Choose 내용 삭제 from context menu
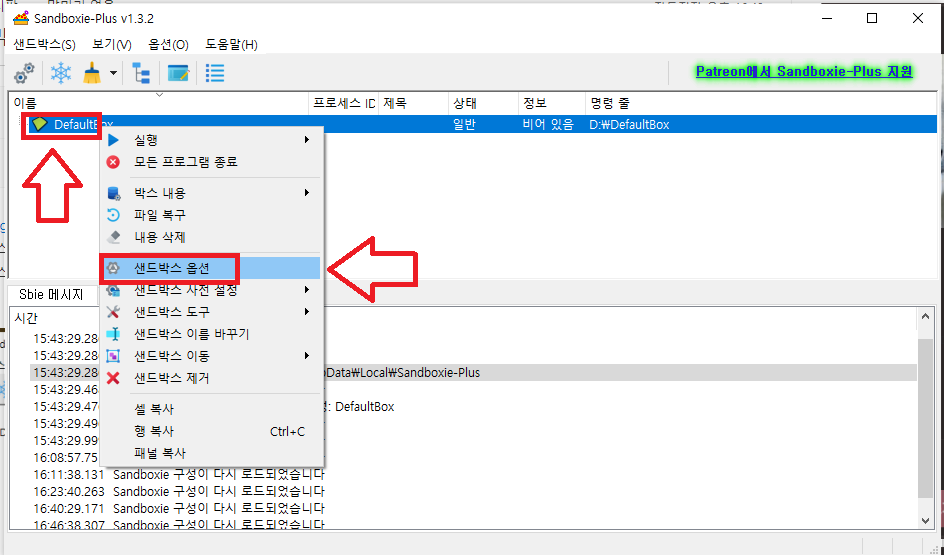This screenshot has height=555, width=944. [212, 237]
